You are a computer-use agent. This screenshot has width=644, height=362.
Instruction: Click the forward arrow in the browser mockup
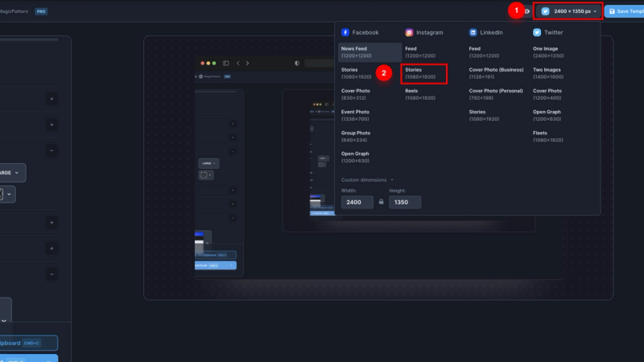tap(247, 64)
